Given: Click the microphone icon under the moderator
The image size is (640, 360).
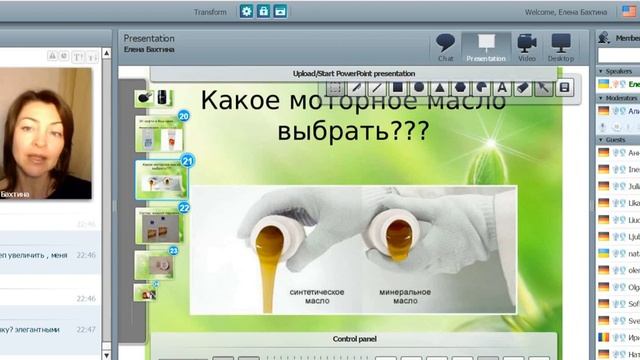Looking at the screenshot, I should click(603, 127).
